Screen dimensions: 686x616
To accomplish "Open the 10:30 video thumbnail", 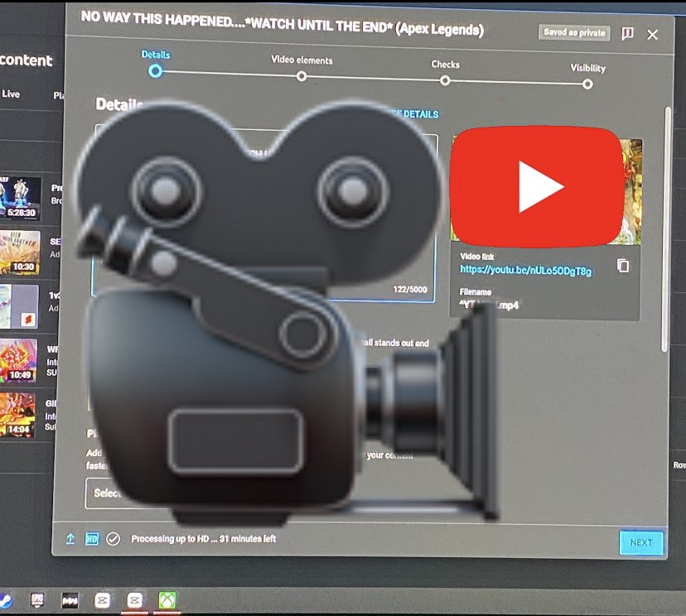I will tap(20, 253).
